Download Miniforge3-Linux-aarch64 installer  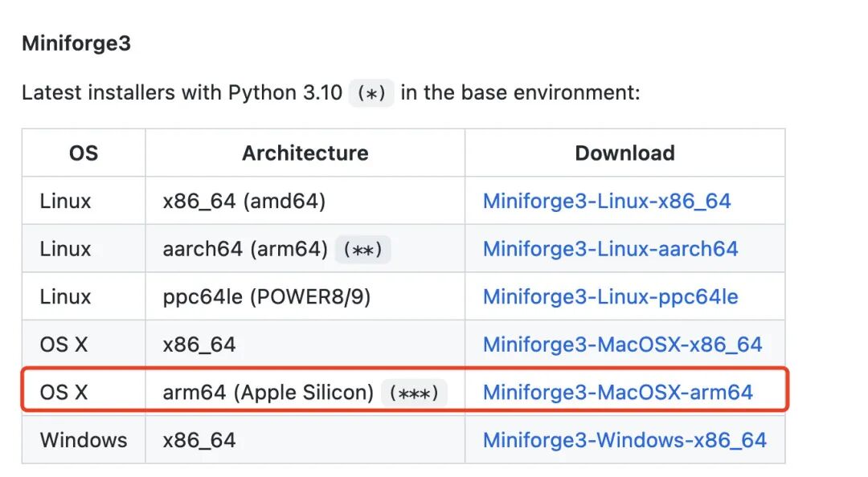point(609,249)
